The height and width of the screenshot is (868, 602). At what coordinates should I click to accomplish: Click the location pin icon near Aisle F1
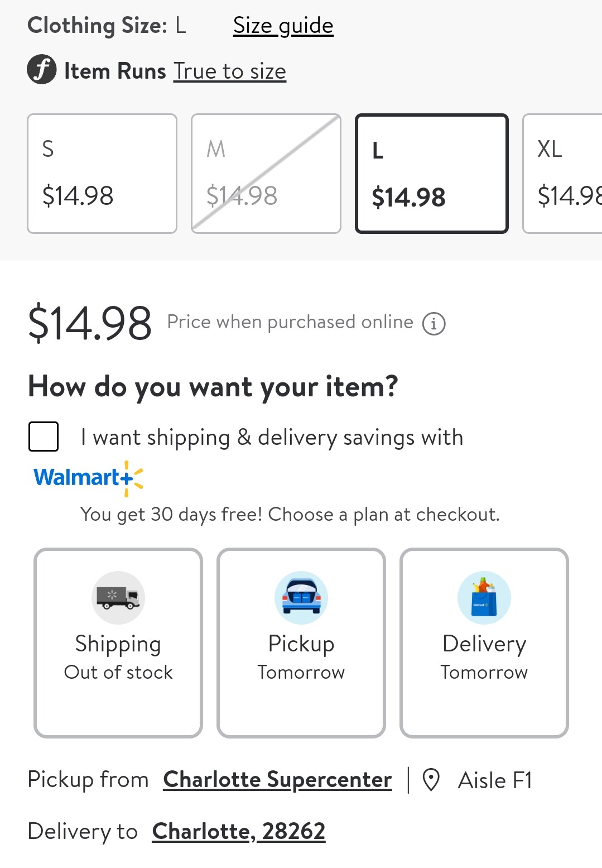pos(431,780)
